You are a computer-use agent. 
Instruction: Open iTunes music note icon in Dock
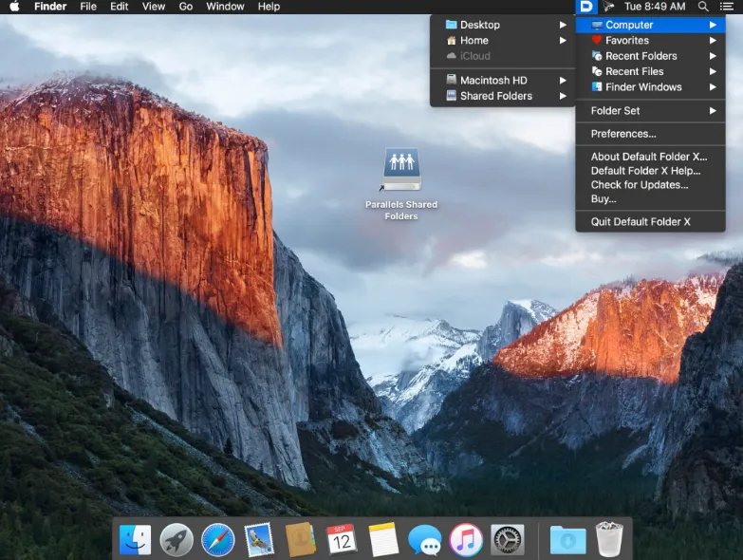click(x=466, y=539)
